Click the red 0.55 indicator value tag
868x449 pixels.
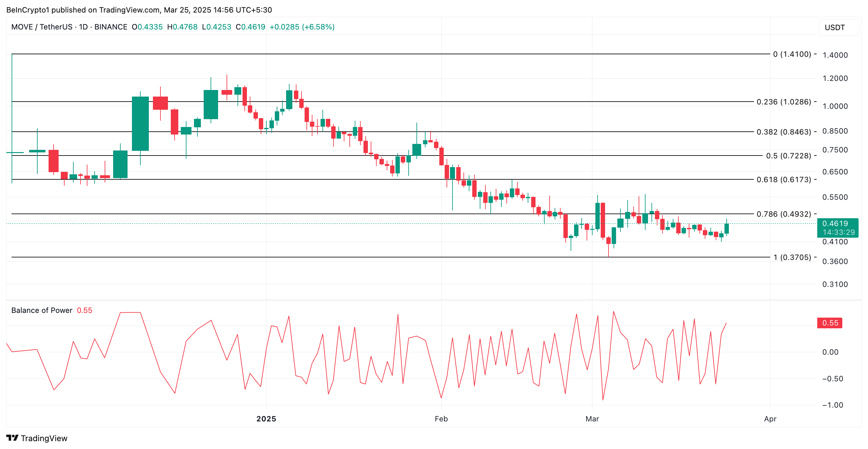[x=829, y=323]
